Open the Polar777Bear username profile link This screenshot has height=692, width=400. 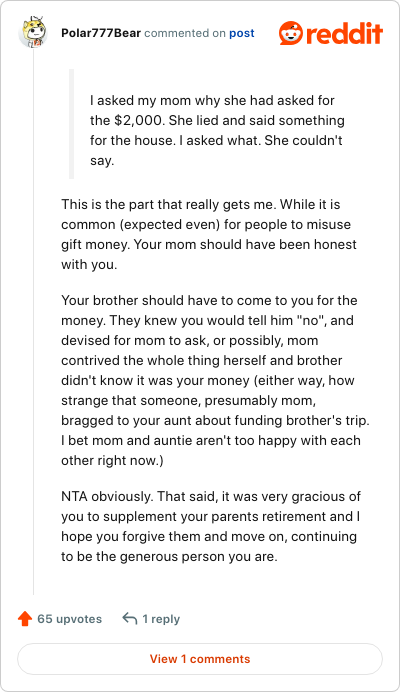tap(101, 33)
